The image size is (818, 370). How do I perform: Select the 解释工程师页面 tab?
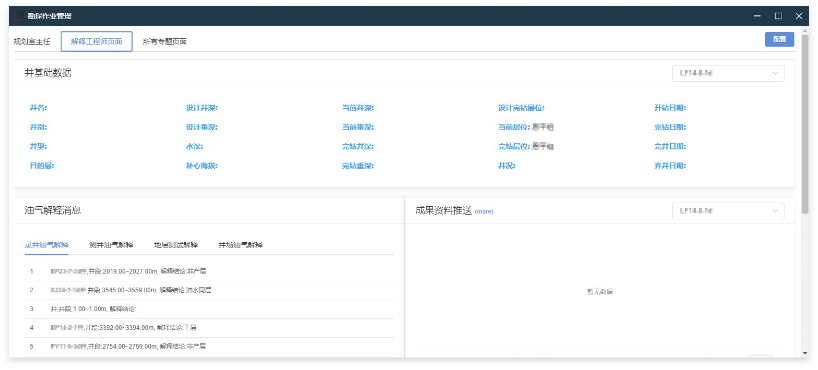tap(97, 42)
